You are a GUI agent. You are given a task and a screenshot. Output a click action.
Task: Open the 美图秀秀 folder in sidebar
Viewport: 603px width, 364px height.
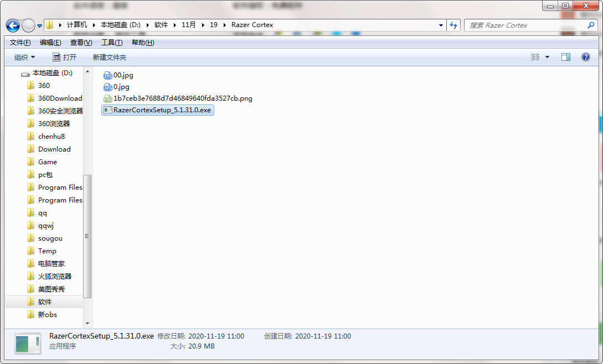(46, 289)
